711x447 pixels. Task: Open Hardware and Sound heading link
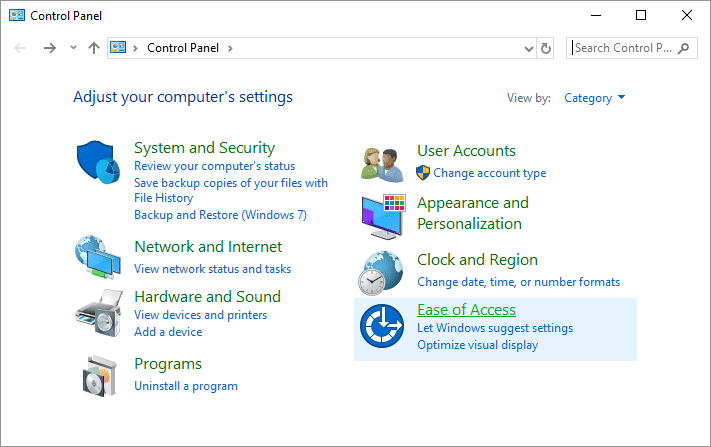coord(208,296)
